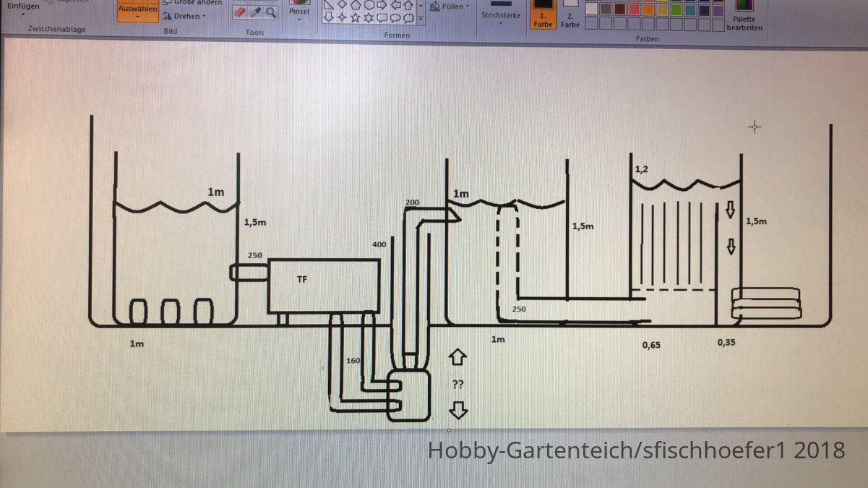The width and height of the screenshot is (868, 488).
Task: Click the "1,2" label on the canvas
Action: 640,170
